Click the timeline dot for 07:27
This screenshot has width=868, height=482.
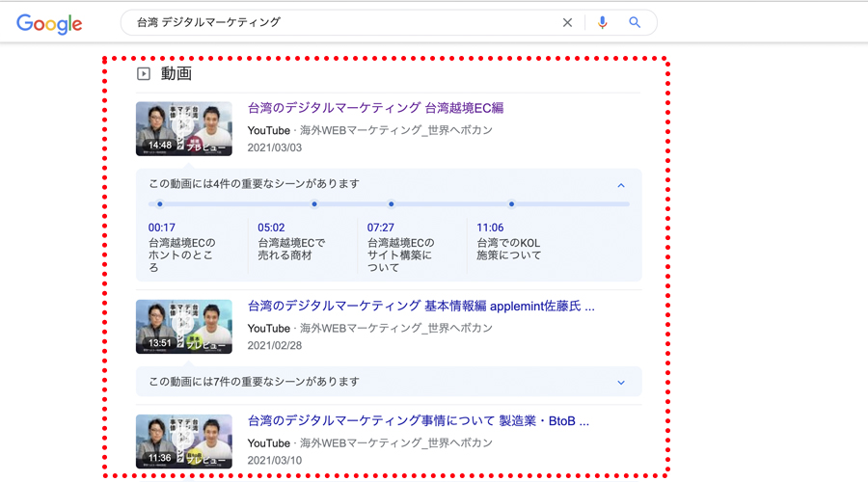pos(392,204)
